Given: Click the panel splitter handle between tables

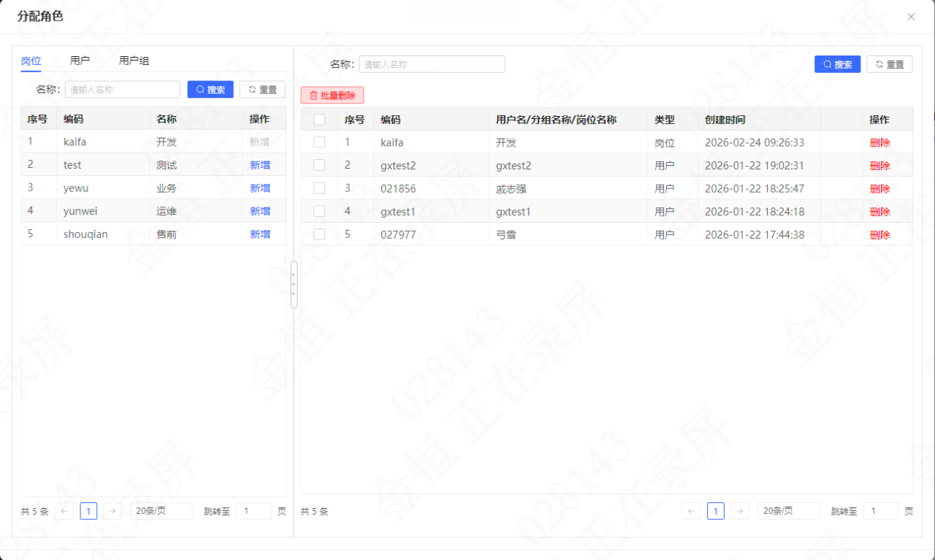Looking at the screenshot, I should click(x=294, y=285).
